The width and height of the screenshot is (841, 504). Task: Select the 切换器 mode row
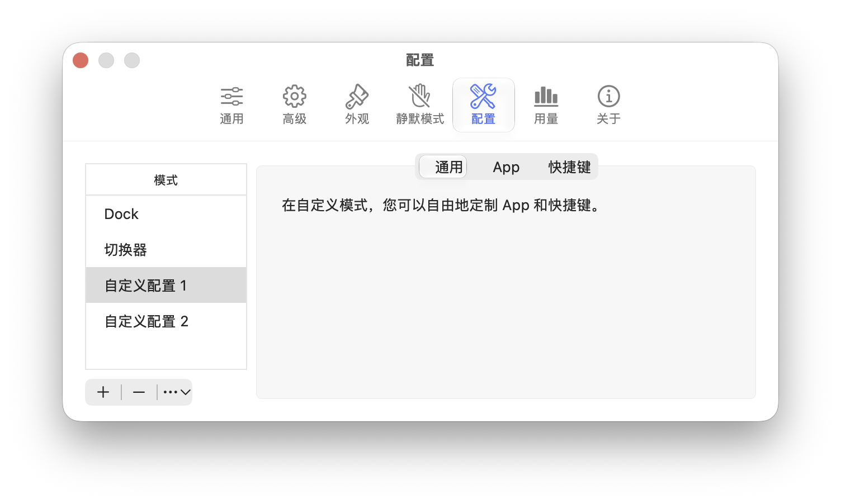point(166,250)
